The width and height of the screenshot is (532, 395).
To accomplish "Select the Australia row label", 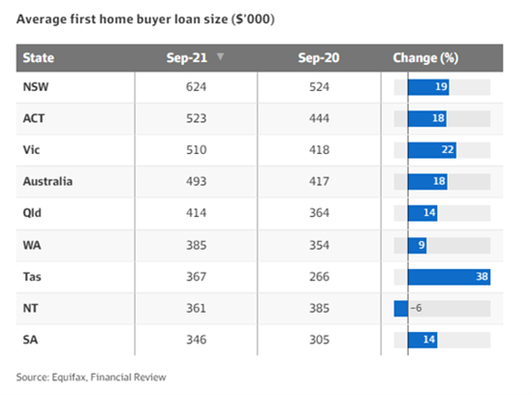I will coord(47,181).
